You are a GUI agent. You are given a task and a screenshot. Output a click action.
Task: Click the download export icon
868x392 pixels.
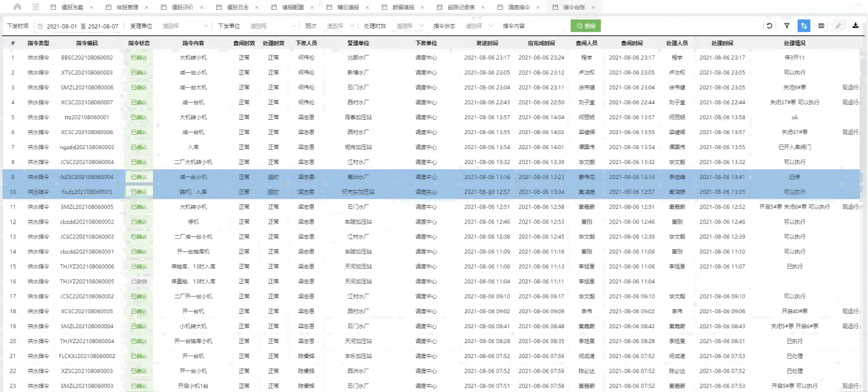click(856, 26)
